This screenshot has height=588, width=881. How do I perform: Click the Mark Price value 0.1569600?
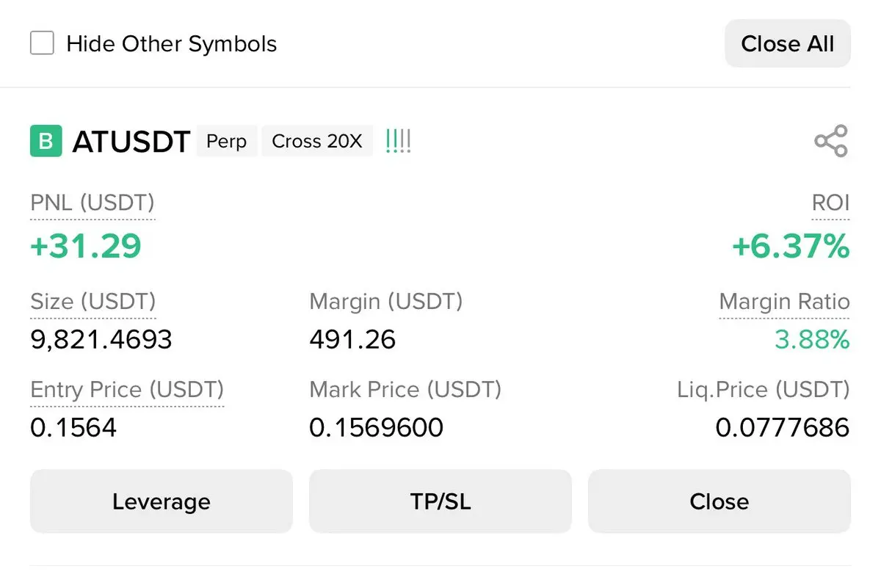(x=376, y=427)
